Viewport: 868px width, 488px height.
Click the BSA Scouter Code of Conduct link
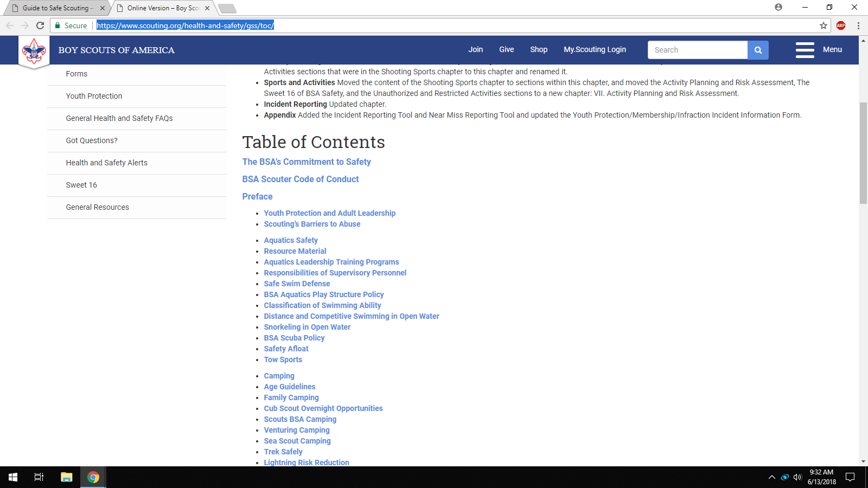point(301,179)
